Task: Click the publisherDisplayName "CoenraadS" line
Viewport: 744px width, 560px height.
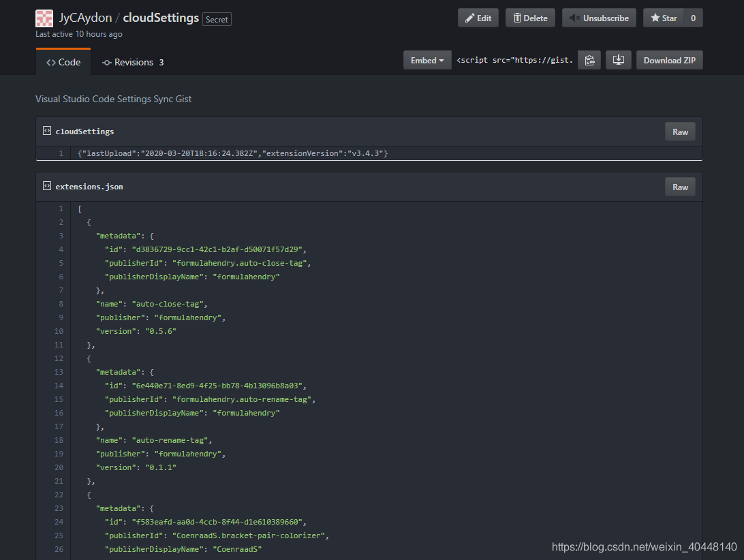Action: tap(183, 549)
